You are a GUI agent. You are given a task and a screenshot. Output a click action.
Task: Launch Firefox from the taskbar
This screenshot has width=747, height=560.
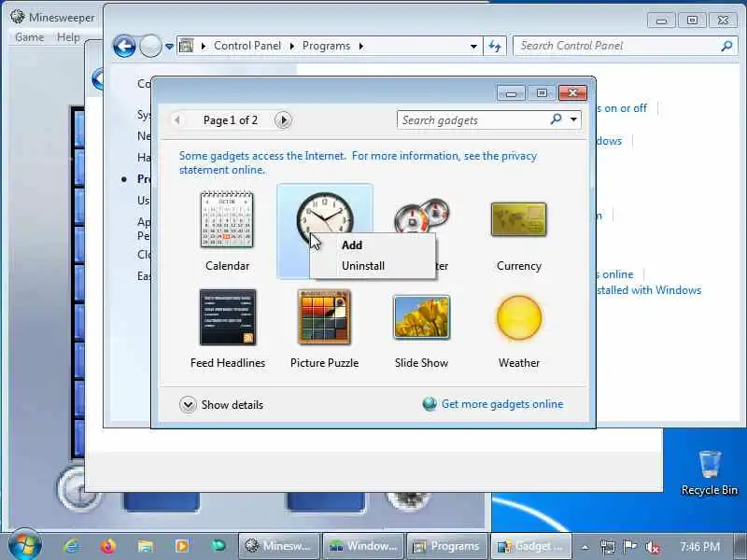click(108, 546)
